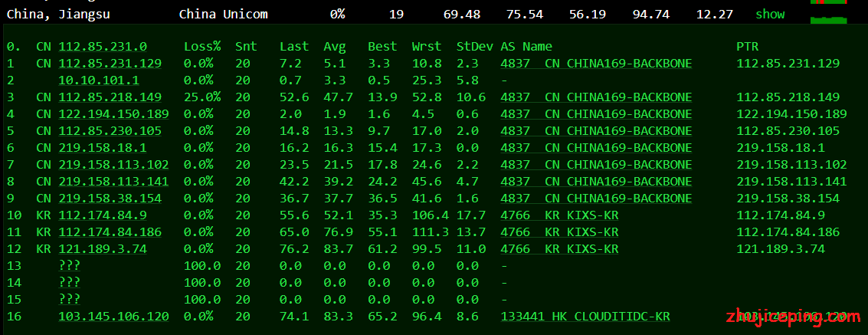Screen dimensions: 868x335
Task: Open the 10.10.101.1 hop link
Action: 99,80
